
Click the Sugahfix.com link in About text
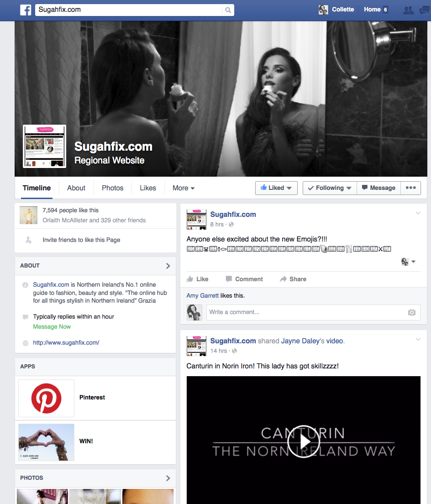pos(51,285)
